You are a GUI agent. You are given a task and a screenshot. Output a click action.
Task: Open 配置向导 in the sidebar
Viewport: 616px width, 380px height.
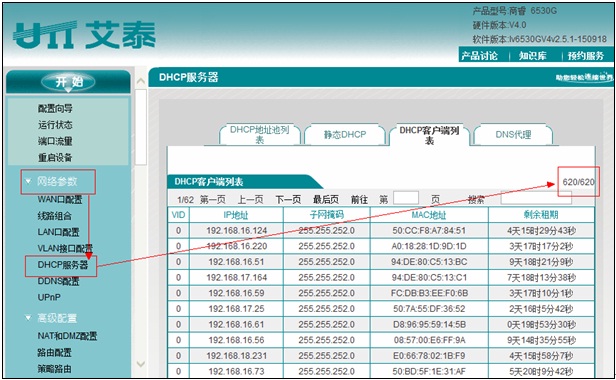(55, 108)
